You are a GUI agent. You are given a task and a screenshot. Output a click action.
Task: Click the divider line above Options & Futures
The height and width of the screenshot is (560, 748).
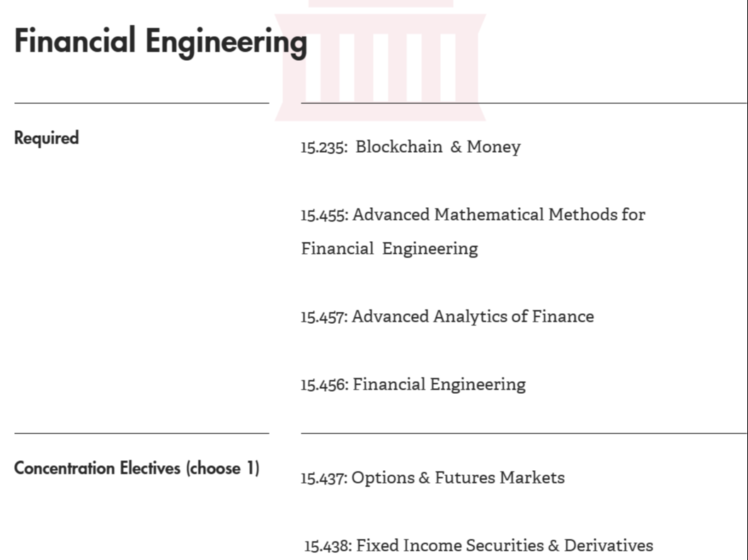pos(524,433)
